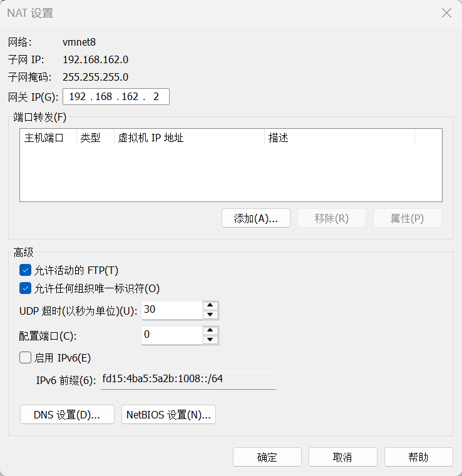Click the disabled 属性(P) button
Screen dimensions: 462x476
tap(407, 218)
